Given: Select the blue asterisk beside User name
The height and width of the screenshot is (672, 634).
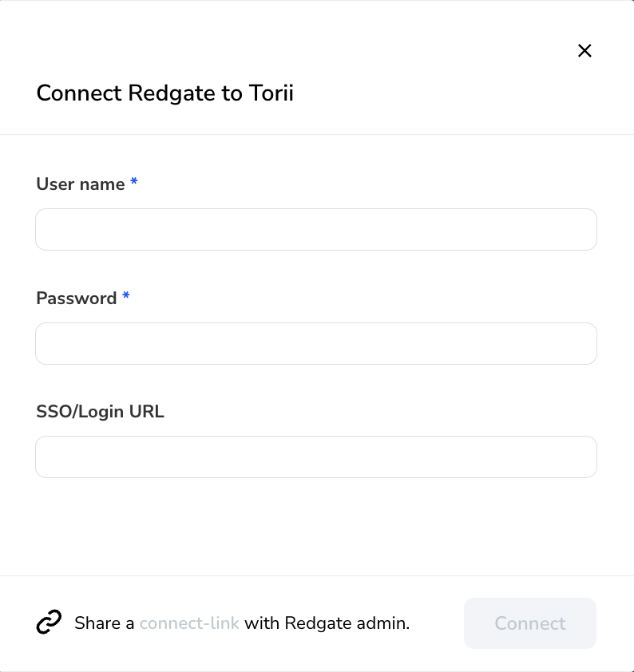Looking at the screenshot, I should (133, 184).
